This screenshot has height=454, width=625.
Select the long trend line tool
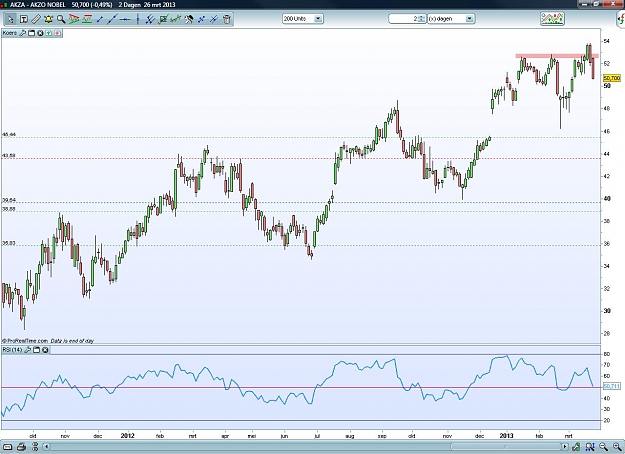112,19
